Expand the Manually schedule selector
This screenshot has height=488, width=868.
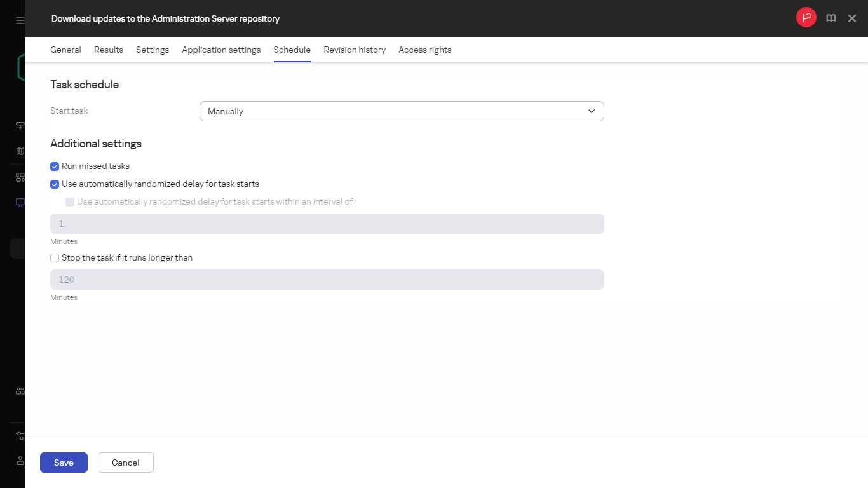pos(402,111)
